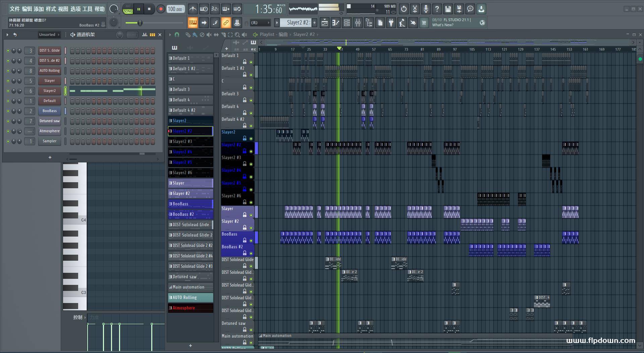Expand the pattern options arrow left of Slayer2 #2
Viewport: 644px width, 353px height.
click(x=277, y=23)
